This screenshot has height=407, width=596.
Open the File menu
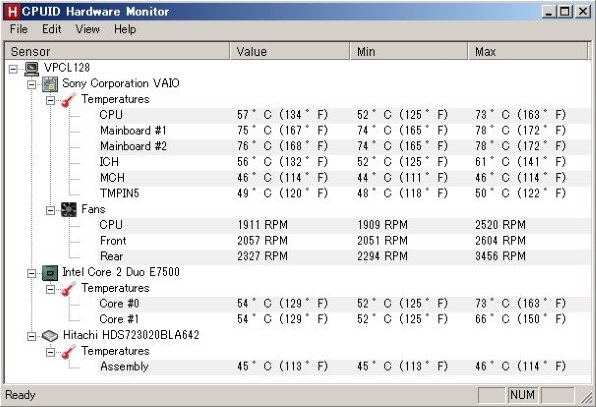[x=19, y=29]
